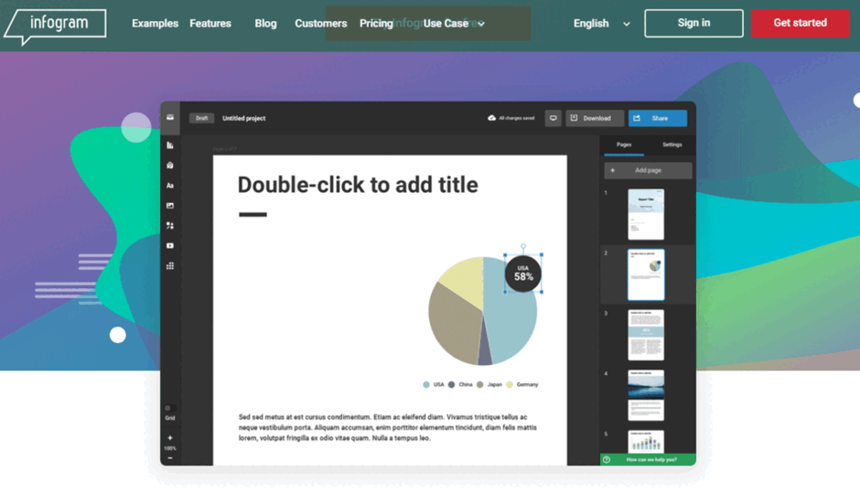The width and height of the screenshot is (860, 504).
Task: Select page 1 thumbnail
Action: (x=646, y=214)
